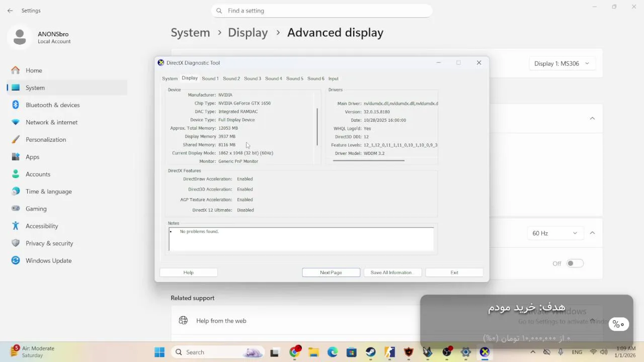
Task: Toggle the Off switch in Settings
Action: 575,263
